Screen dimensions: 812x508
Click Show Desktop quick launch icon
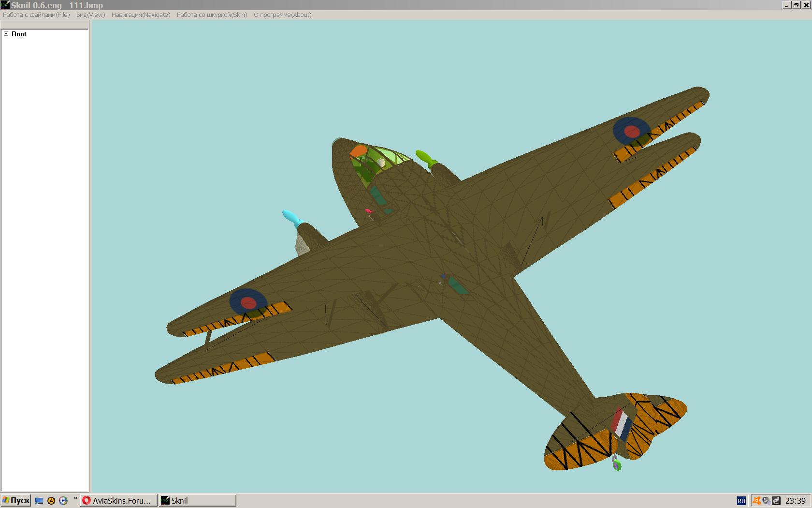coord(39,501)
